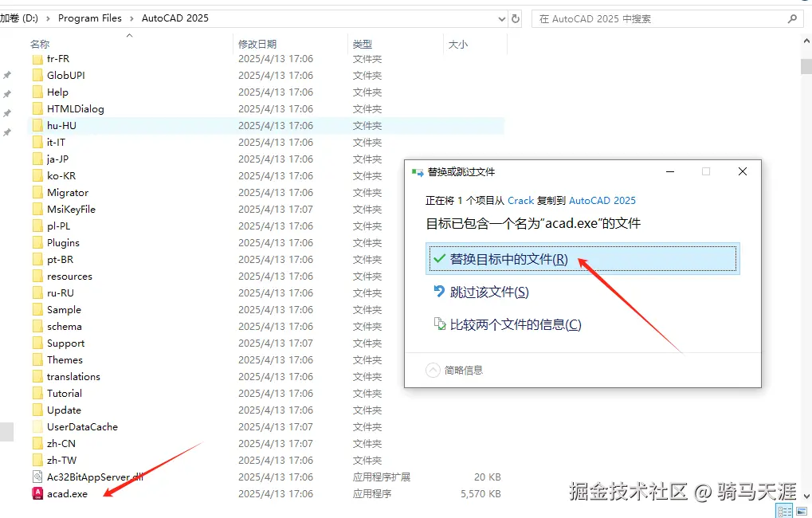Sort by the 修改日期 column header
812x518 pixels.
[x=257, y=45]
